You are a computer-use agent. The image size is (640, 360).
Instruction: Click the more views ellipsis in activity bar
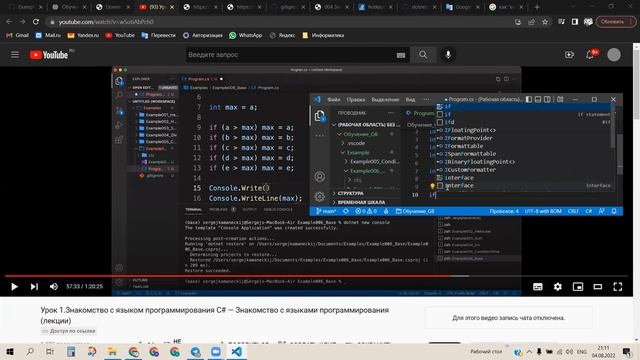pos(320,136)
